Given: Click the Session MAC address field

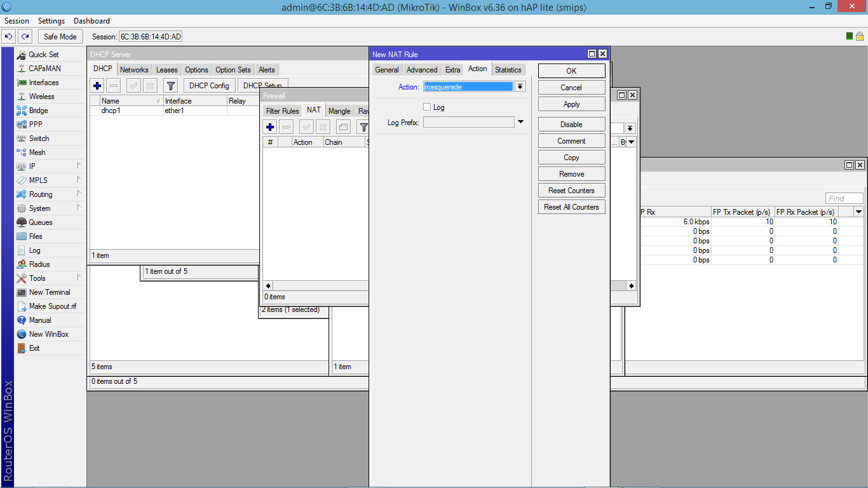Looking at the screenshot, I should tap(151, 37).
